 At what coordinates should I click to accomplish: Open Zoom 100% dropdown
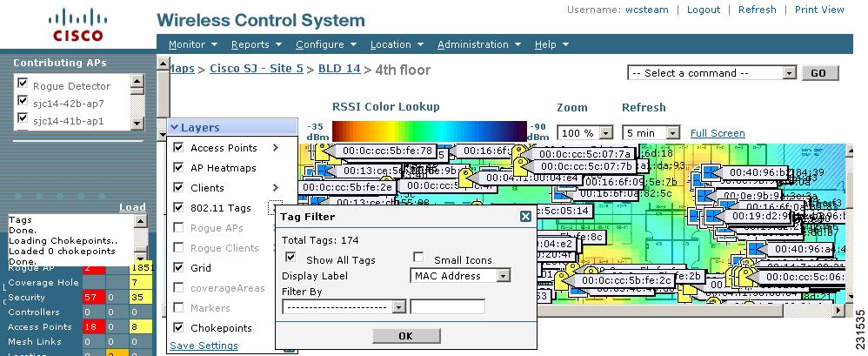[605, 133]
